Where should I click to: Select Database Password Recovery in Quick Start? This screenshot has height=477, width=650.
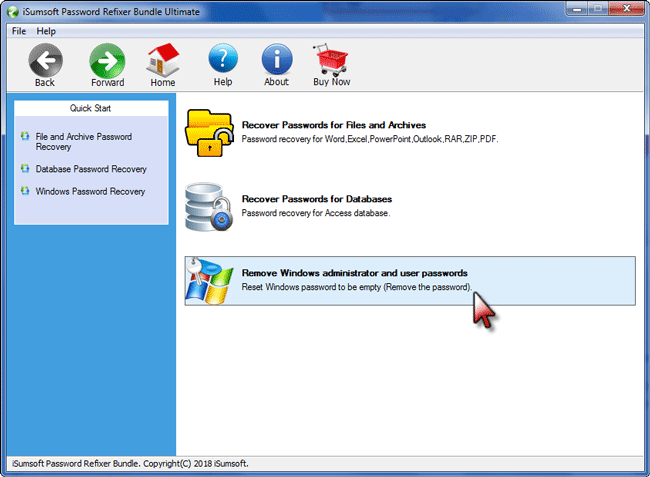click(91, 169)
